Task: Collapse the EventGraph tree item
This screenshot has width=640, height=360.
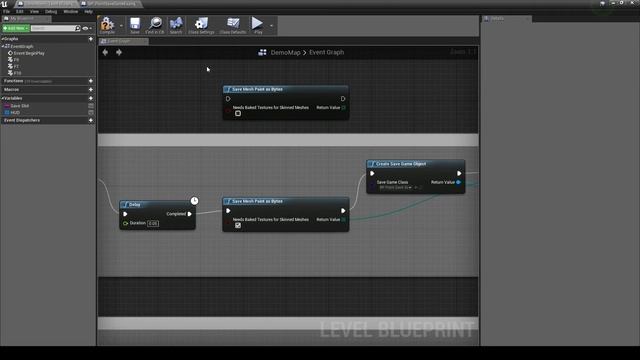Action: coord(3,47)
